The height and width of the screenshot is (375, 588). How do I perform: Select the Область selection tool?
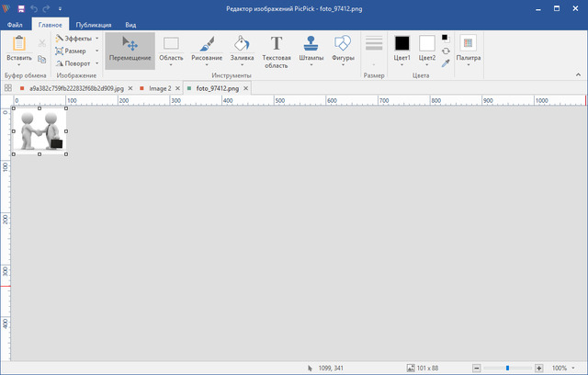click(171, 51)
